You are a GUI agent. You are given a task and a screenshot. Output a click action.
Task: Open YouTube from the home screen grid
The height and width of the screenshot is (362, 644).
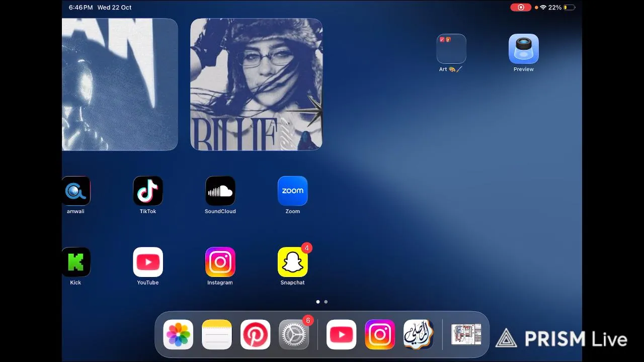tap(148, 262)
